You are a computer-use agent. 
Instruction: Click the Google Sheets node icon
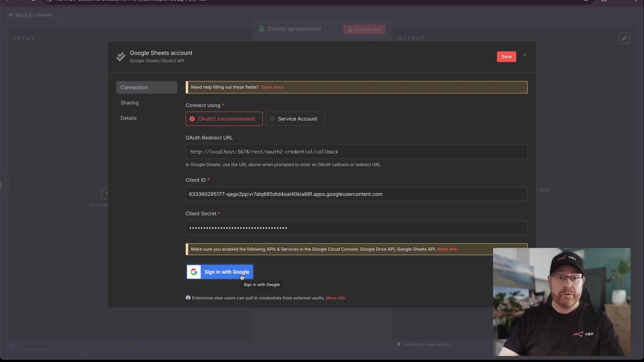262,29
